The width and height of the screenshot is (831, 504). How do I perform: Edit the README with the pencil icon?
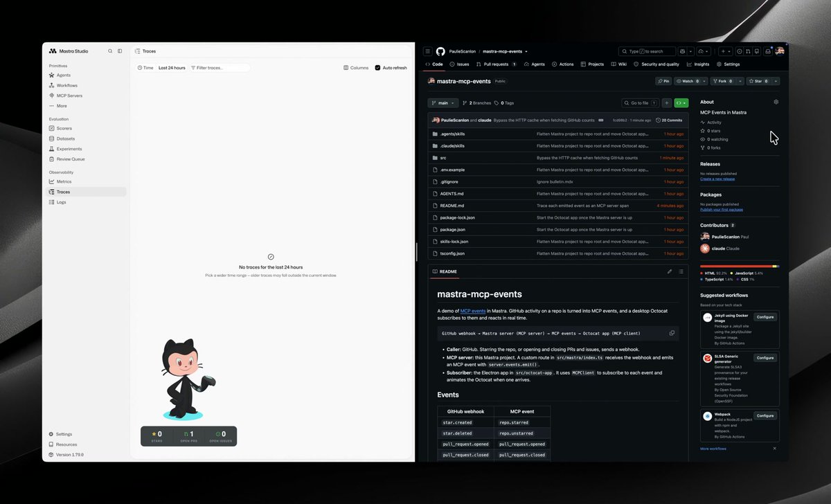(x=670, y=271)
